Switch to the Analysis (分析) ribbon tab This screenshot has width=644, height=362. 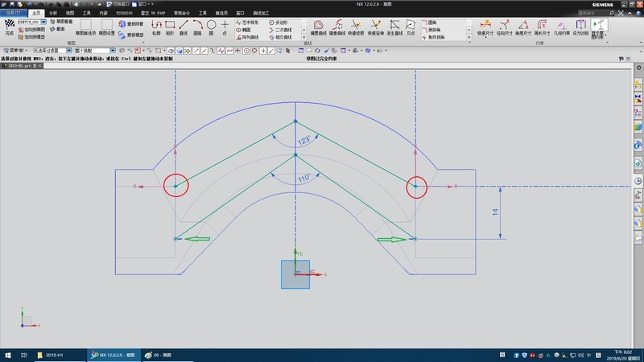(x=53, y=14)
